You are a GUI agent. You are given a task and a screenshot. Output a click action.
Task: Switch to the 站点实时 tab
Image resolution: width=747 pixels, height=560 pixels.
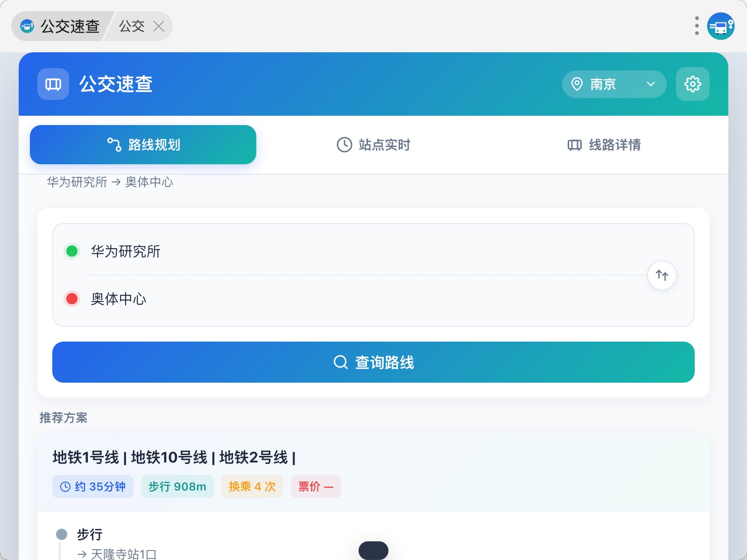coord(373,145)
